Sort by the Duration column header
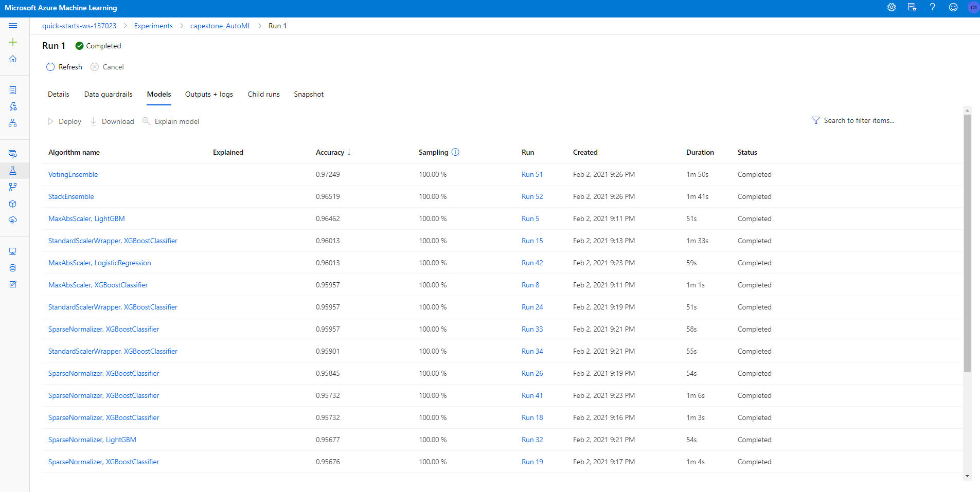Image resolution: width=980 pixels, height=492 pixels. [x=700, y=152]
